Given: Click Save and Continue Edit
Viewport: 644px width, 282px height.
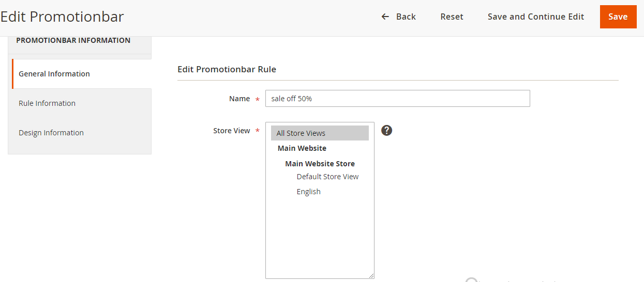Looking at the screenshot, I should 535,17.
